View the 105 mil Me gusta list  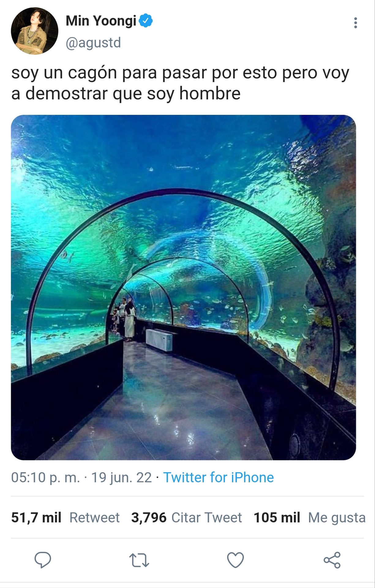coord(309,518)
